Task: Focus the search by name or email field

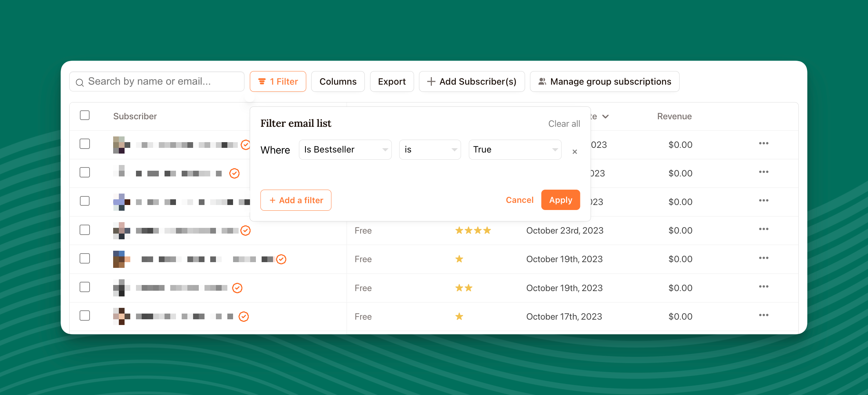Action: tap(161, 81)
